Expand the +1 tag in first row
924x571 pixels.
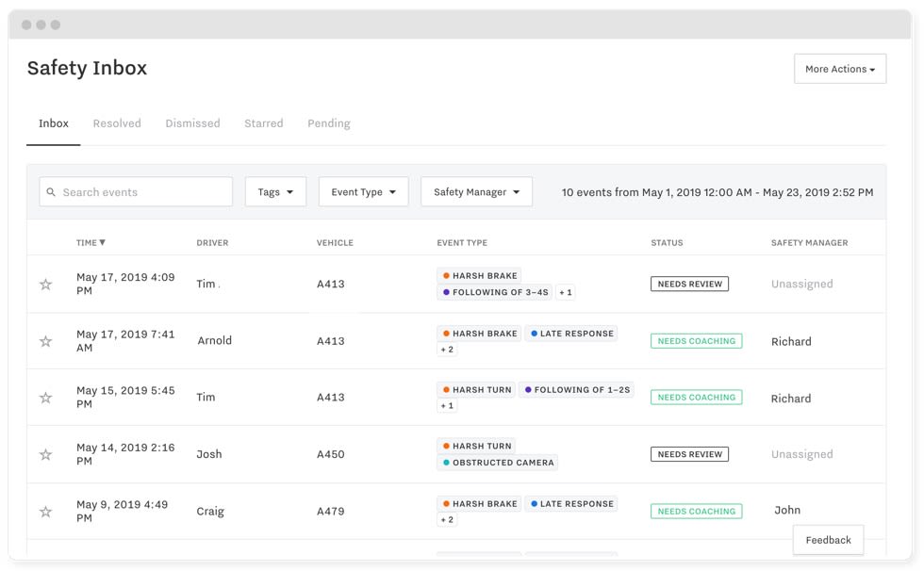coord(566,292)
